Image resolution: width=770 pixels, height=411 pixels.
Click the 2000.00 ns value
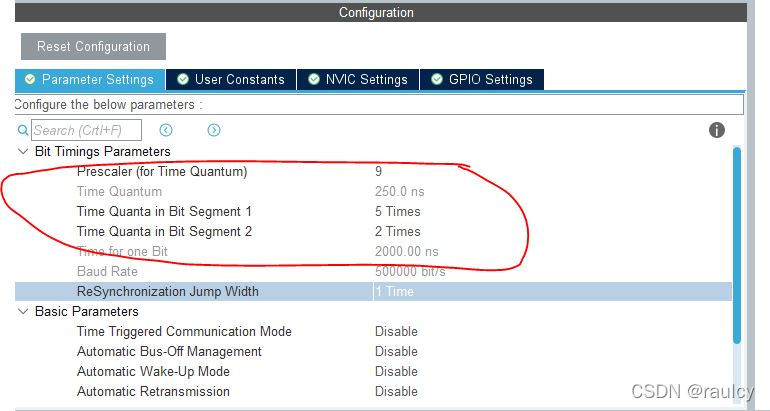407,251
